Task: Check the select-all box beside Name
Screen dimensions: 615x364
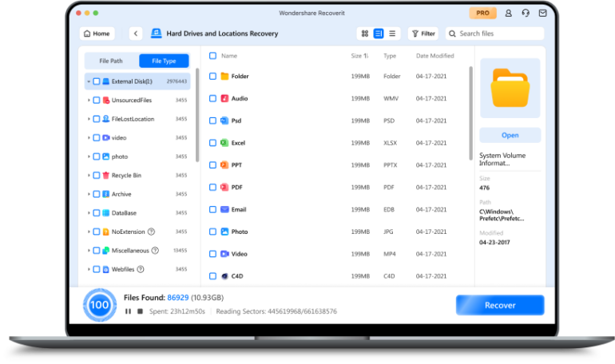Action: pos(212,56)
